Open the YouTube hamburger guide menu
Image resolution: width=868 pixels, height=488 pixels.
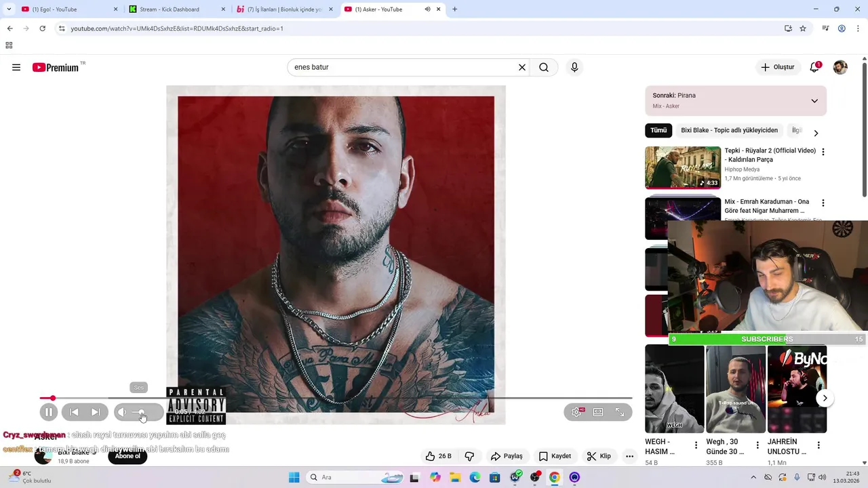click(16, 67)
